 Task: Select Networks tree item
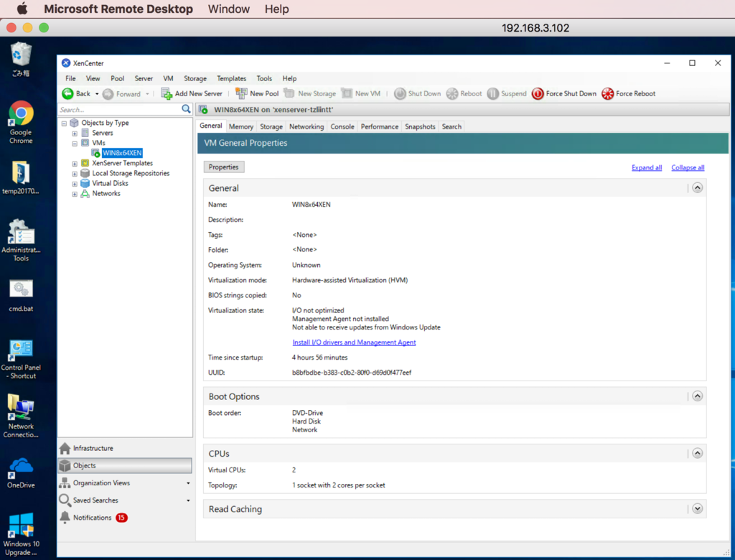pyautogui.click(x=106, y=193)
